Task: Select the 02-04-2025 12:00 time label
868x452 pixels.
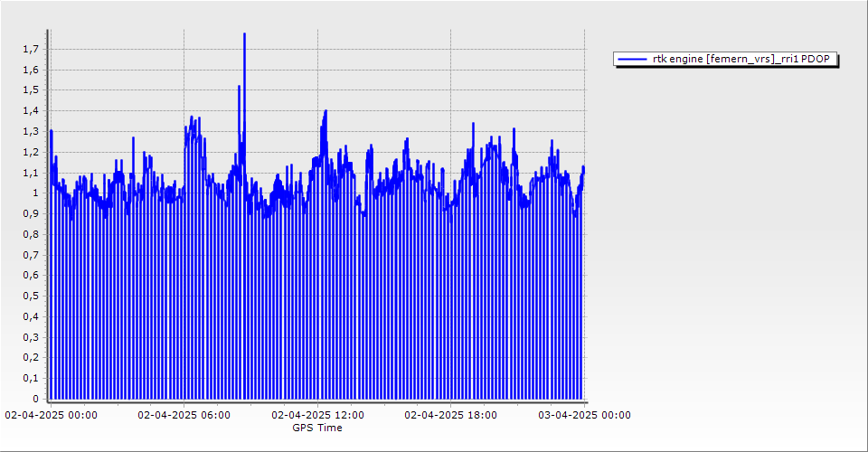Action: (318, 416)
